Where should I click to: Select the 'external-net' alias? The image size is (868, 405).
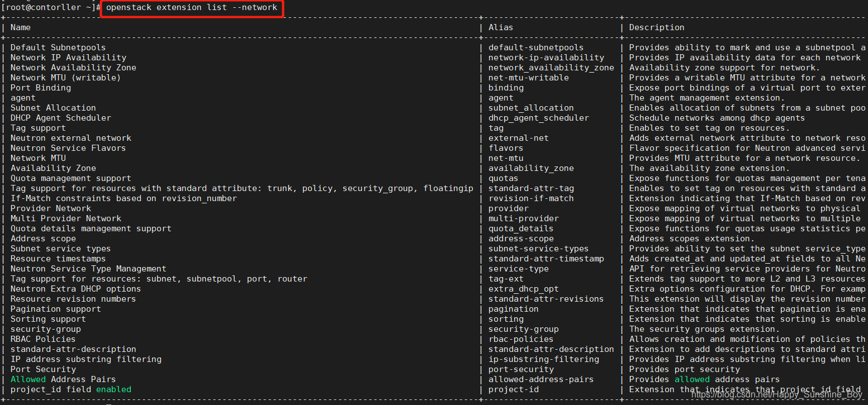(x=519, y=138)
